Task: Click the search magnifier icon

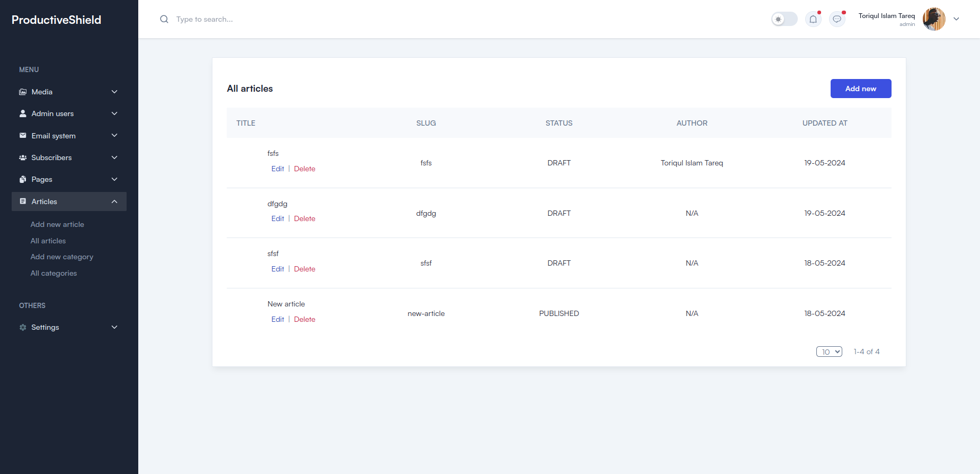Action: (164, 20)
